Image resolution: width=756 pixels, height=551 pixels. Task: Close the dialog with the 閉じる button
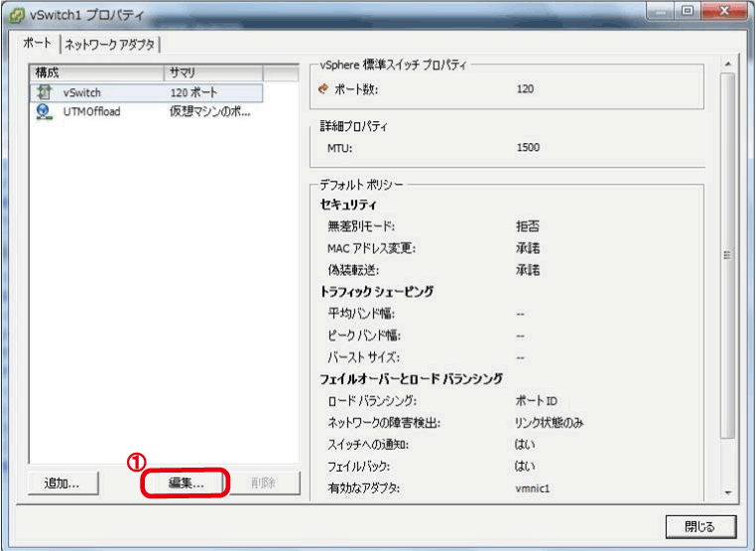pyautogui.click(x=704, y=526)
